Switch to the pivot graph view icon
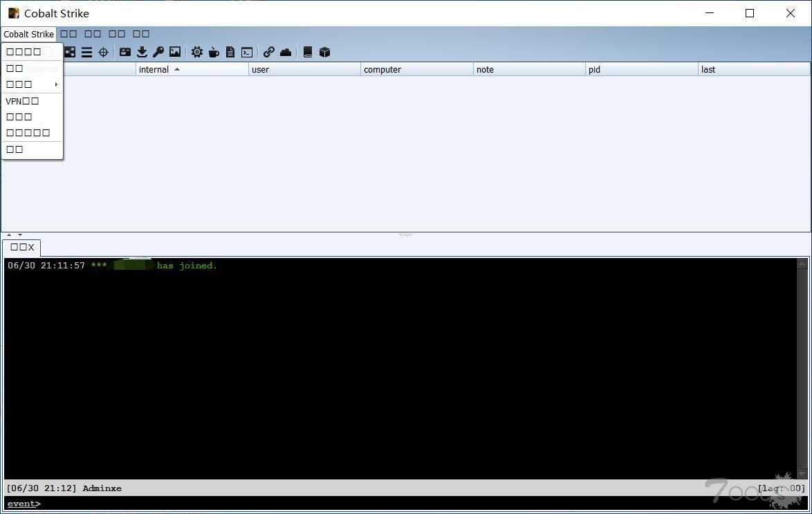 pos(70,53)
